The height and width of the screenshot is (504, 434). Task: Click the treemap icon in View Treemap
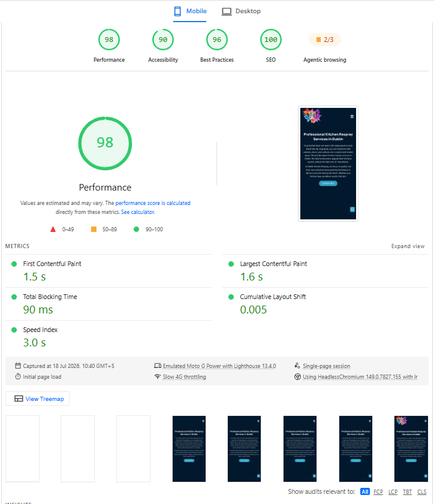point(19,399)
